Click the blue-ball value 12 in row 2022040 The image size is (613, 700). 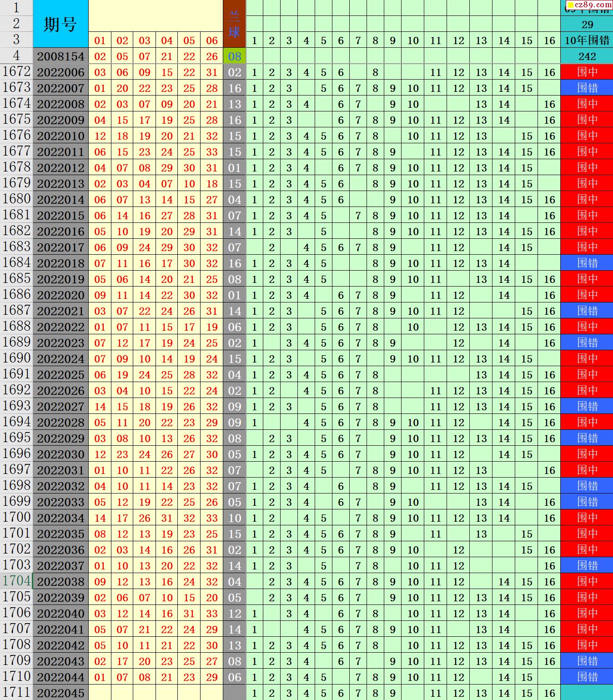pyautogui.click(x=234, y=614)
